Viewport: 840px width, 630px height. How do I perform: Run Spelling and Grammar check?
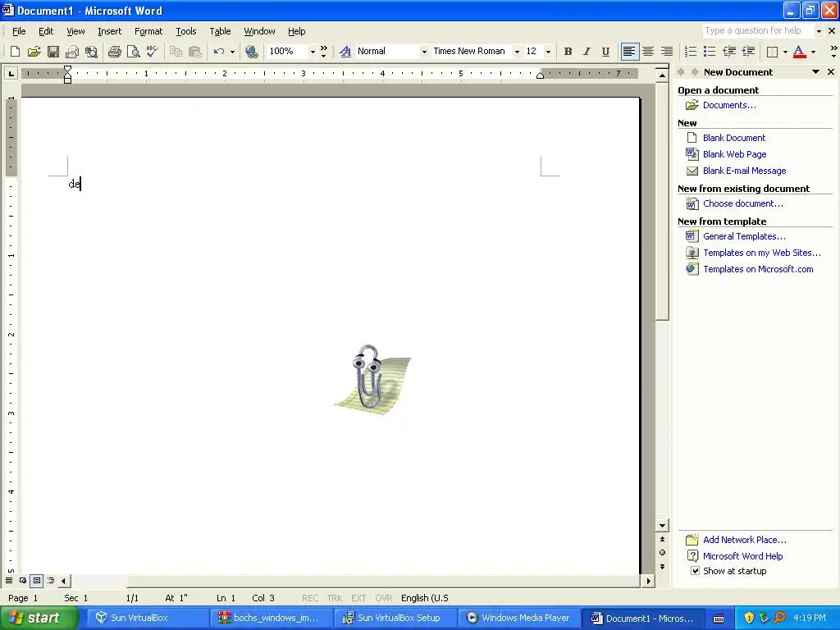(x=152, y=52)
